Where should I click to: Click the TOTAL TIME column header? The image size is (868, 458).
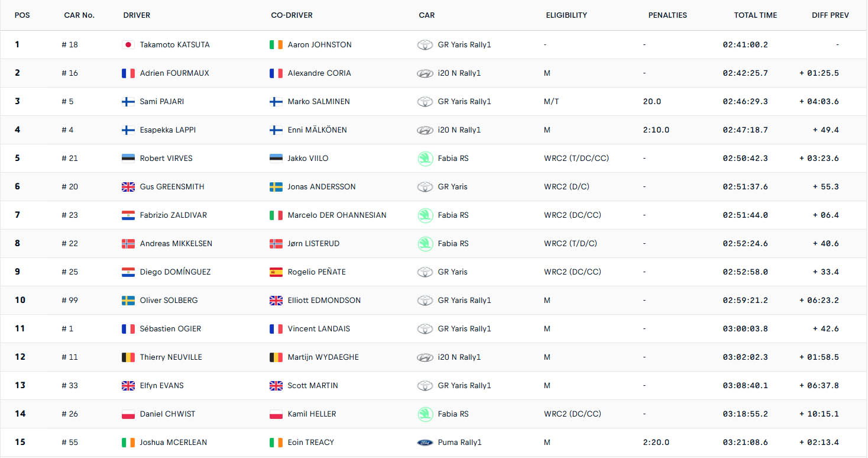click(x=755, y=15)
